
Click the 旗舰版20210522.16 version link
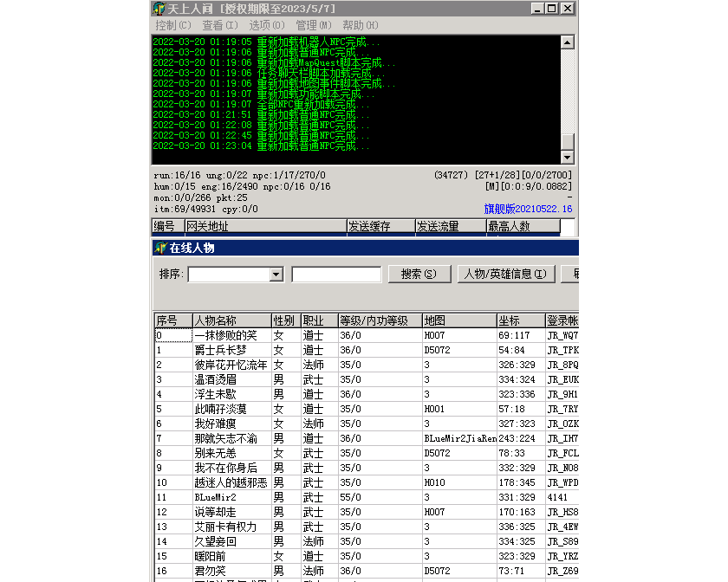coord(528,209)
